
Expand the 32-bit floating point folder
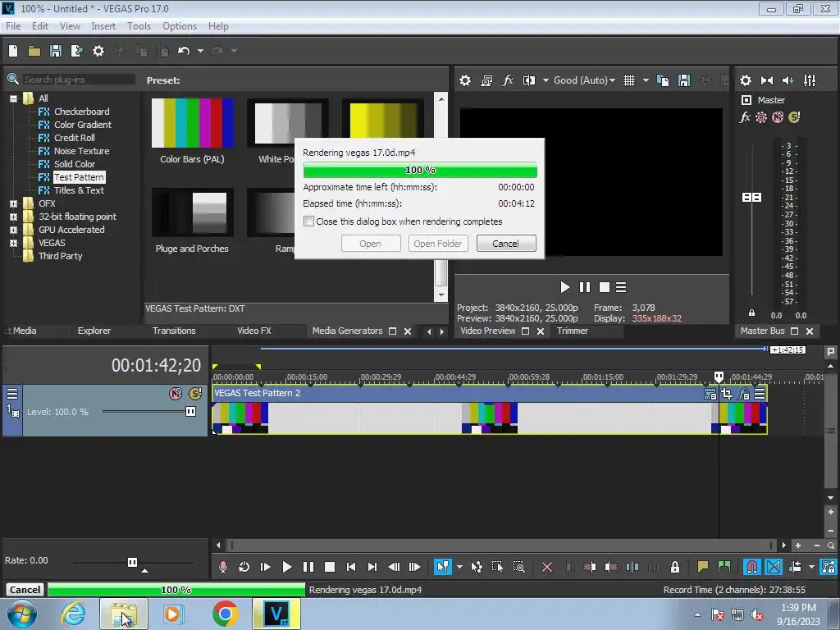click(x=13, y=217)
